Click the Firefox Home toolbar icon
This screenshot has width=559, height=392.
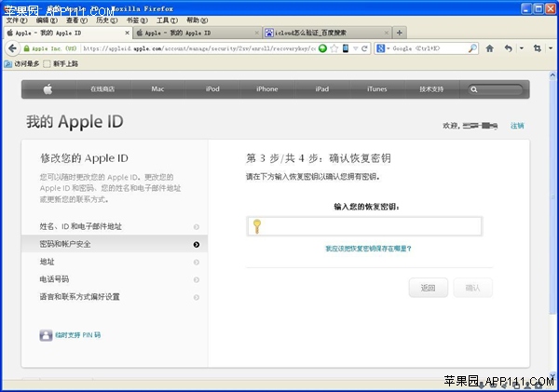pos(490,48)
